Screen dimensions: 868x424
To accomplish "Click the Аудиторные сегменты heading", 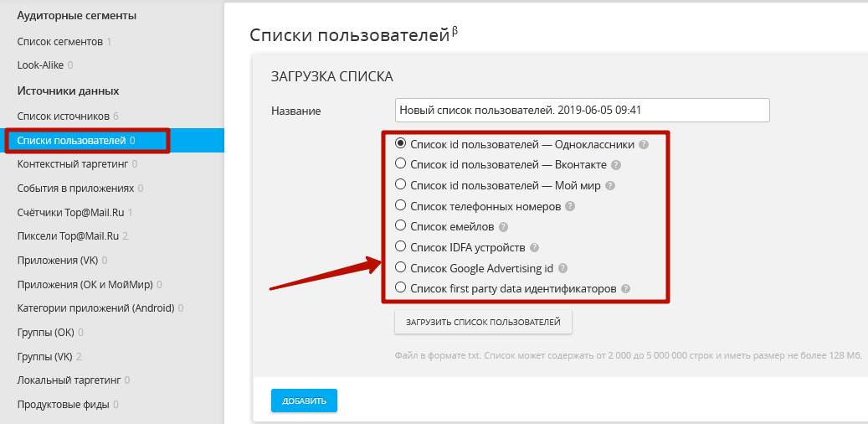I will tap(77, 16).
